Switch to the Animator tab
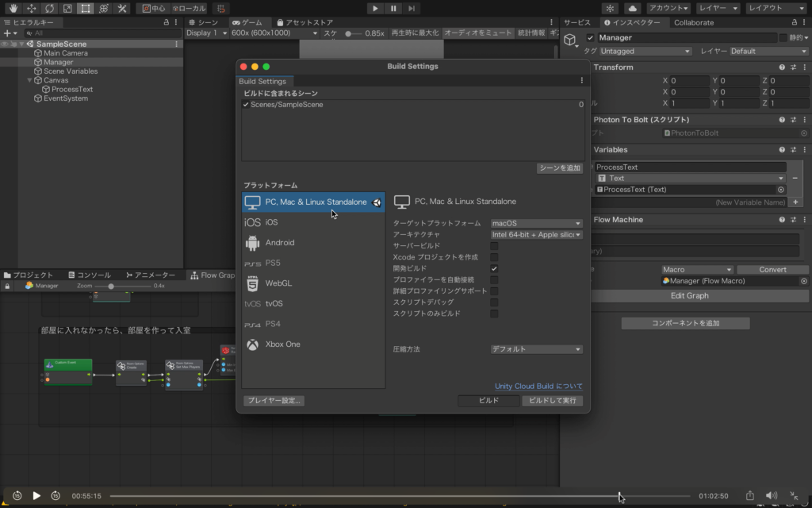Viewport: 812px width, 508px height. coord(151,275)
